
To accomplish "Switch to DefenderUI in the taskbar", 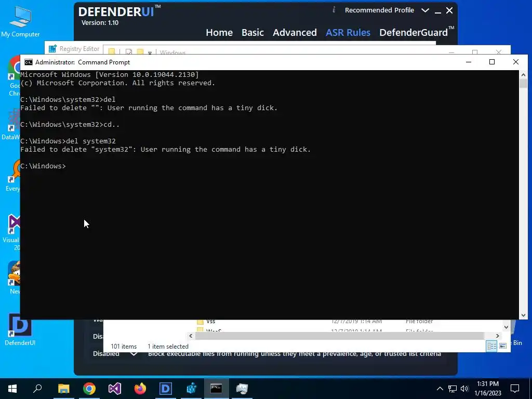I will 166,389.
